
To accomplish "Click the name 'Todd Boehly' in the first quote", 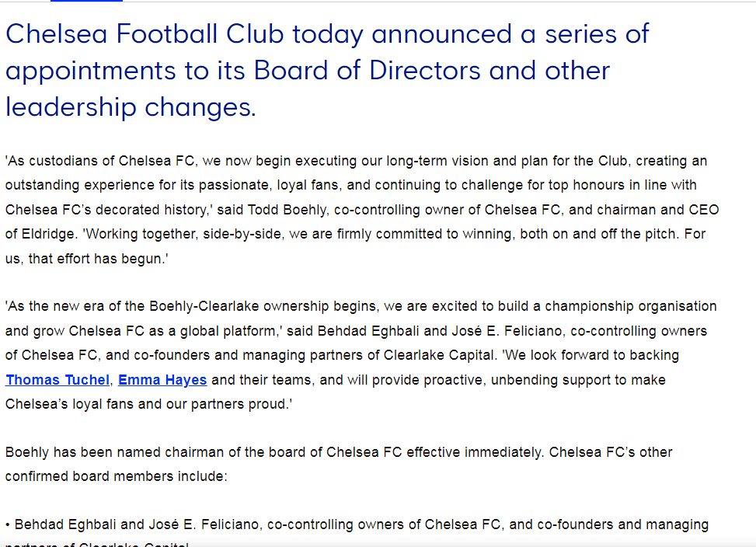I will point(287,210).
